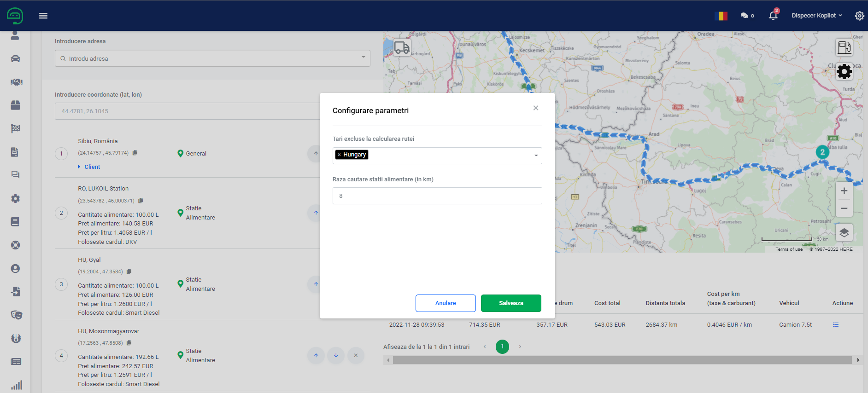
Task: Click the fuel station icon on map
Action: pyautogui.click(x=844, y=47)
